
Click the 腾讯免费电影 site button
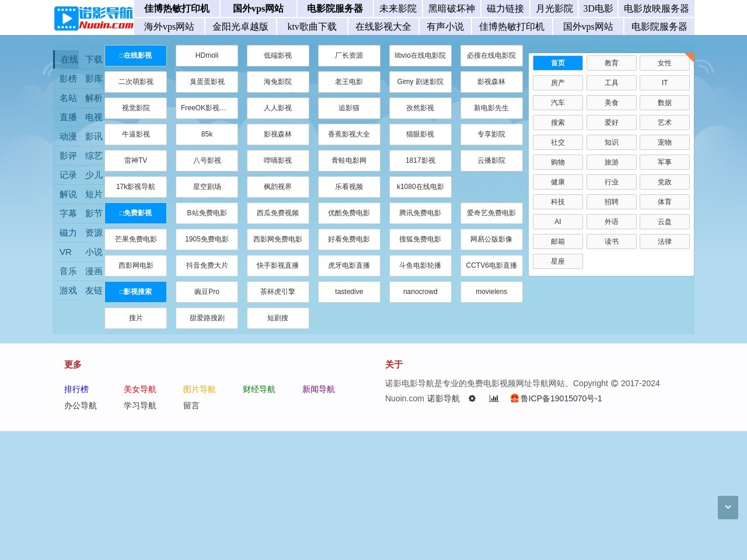[420, 213]
